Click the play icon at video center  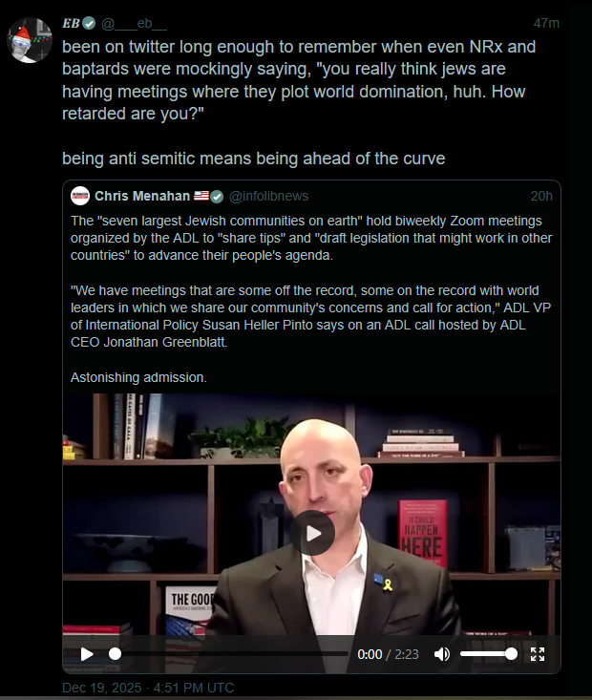312,533
